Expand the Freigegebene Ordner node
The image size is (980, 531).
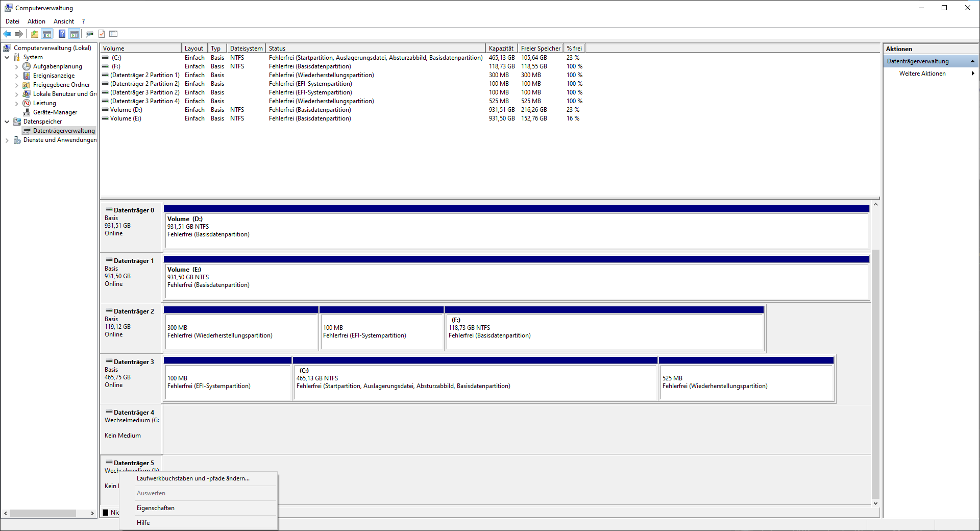pos(17,85)
